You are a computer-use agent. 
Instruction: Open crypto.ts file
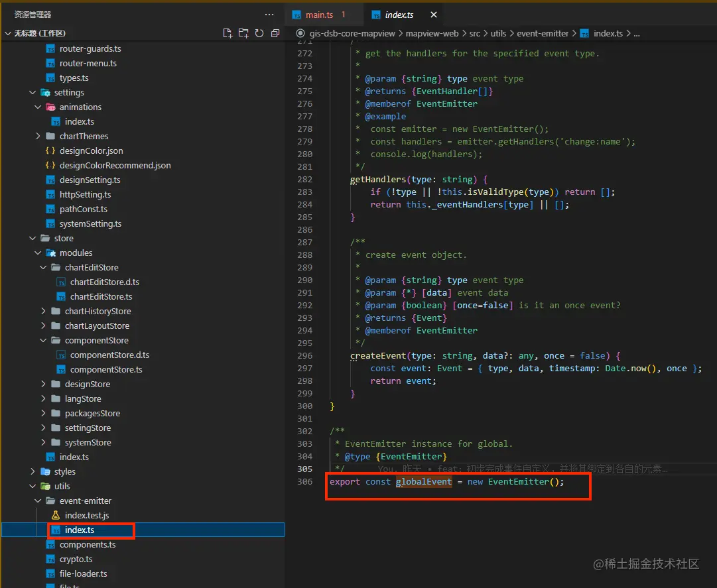76,559
